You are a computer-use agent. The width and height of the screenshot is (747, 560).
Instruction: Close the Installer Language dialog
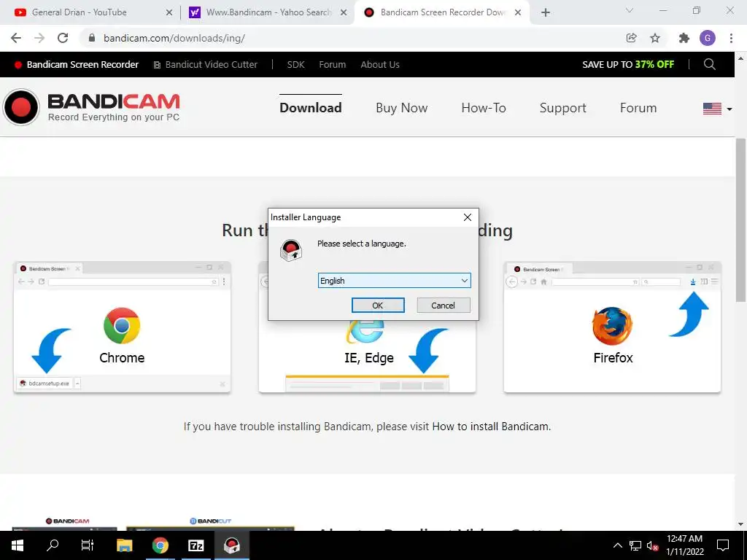tap(468, 217)
